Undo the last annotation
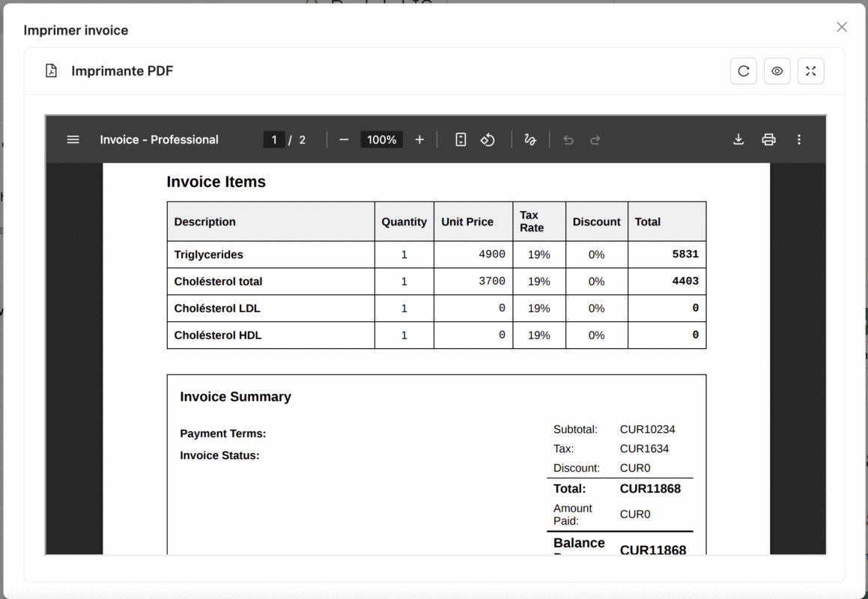The image size is (868, 599). tap(568, 140)
